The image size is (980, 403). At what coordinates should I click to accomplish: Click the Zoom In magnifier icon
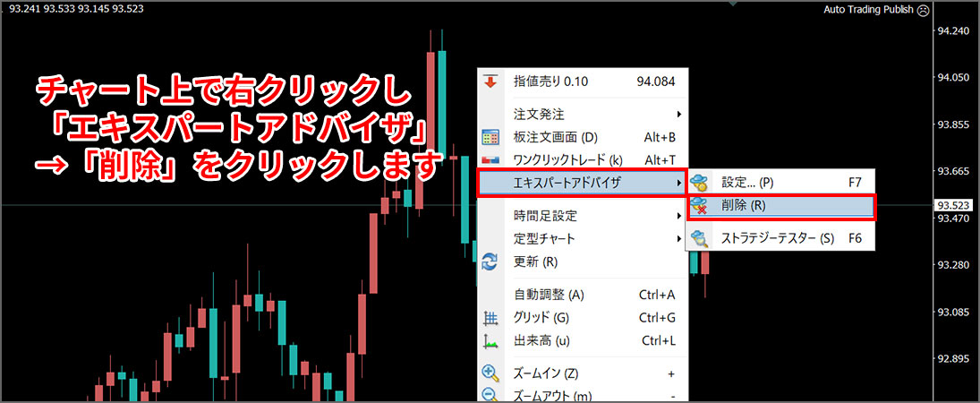[x=490, y=373]
